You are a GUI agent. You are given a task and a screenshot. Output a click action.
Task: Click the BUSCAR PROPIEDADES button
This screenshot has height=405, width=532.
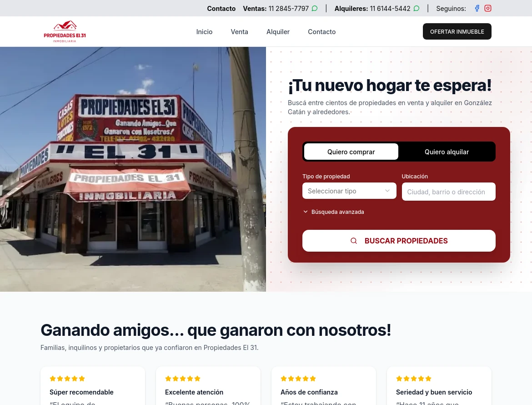click(x=399, y=241)
